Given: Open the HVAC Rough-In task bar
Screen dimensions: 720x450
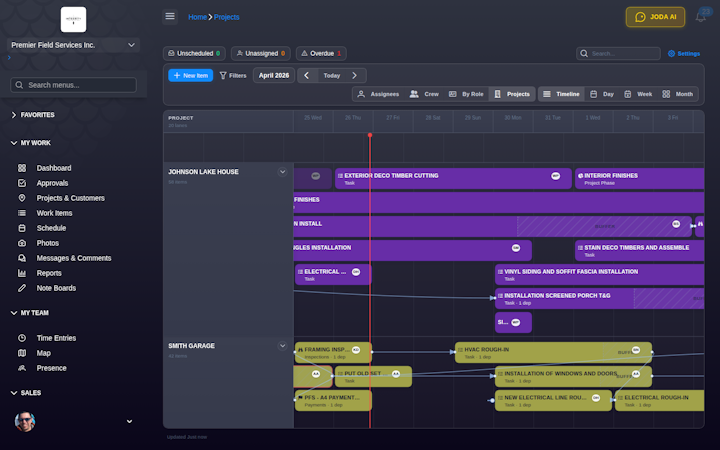Looking at the screenshot, I should [553, 353].
